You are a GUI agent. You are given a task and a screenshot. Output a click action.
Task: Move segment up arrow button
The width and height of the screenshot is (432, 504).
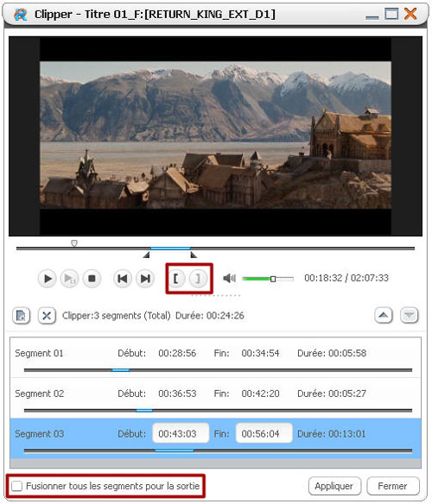point(384,315)
